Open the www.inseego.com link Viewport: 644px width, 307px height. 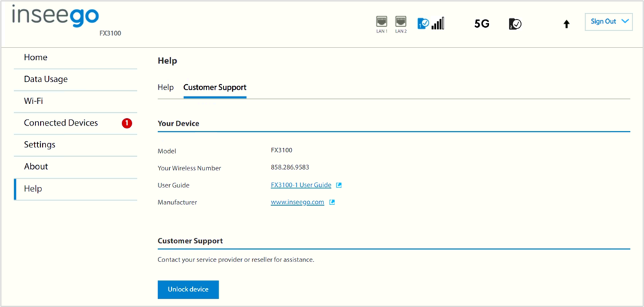click(x=298, y=202)
